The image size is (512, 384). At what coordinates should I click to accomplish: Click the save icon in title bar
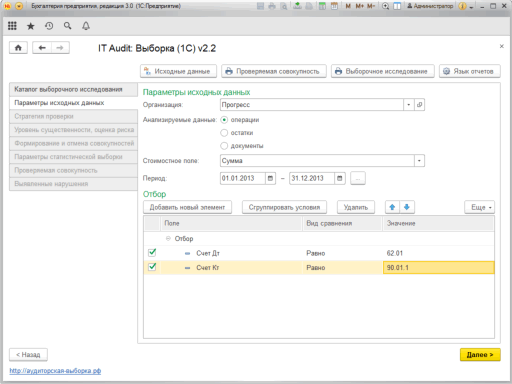pyautogui.click(x=261, y=6)
